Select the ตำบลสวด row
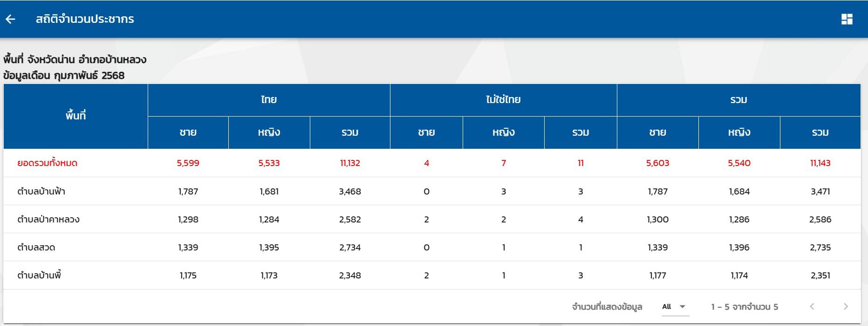 click(x=36, y=247)
